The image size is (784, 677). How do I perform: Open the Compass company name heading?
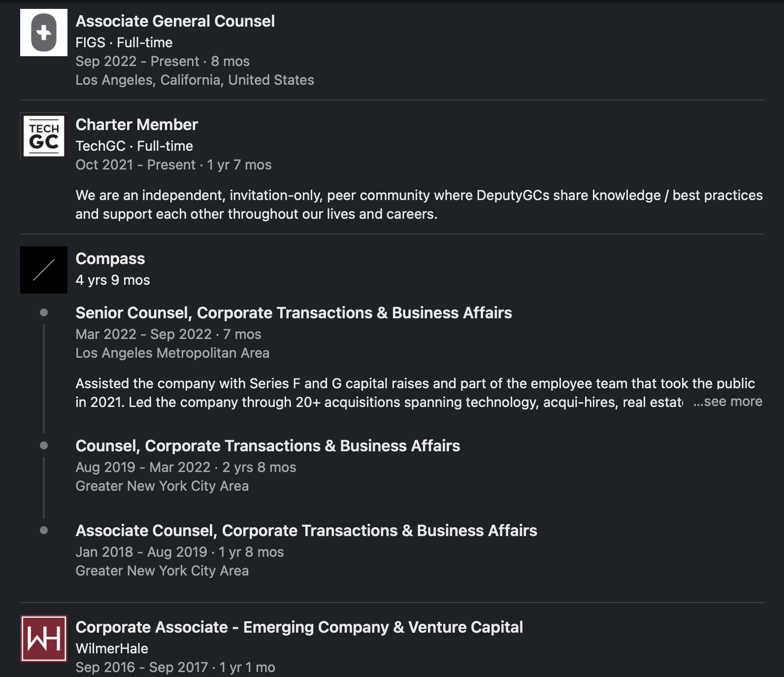tap(110, 259)
